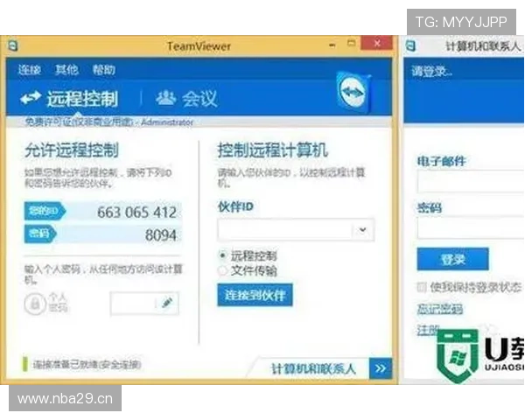This screenshot has width=525, height=420.
Task: Click the meeting people icon
Action: (165, 98)
